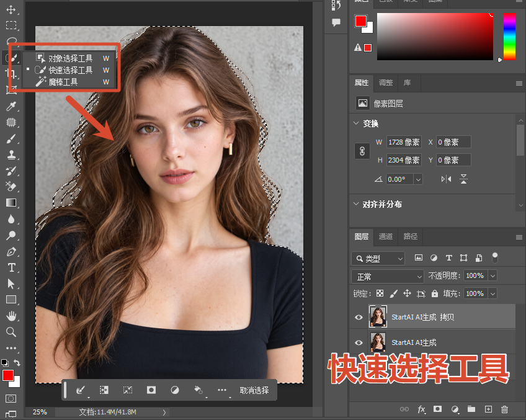The width and height of the screenshot is (526, 420).
Task: Click the 取消选择 button
Action: [254, 390]
